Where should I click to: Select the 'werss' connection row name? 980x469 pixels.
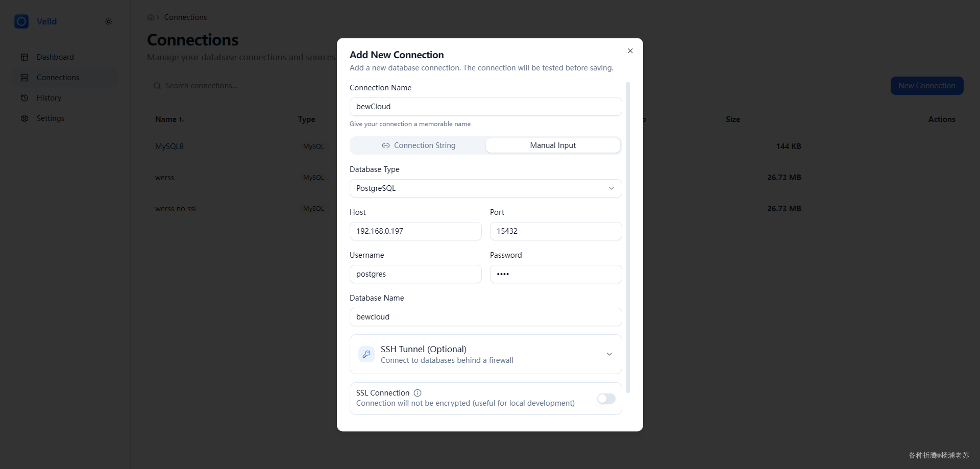point(164,178)
